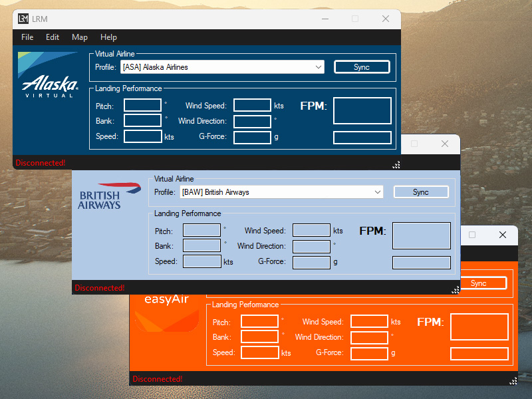Screen dimensions: 532x399
Task: Click the Speed field in Alaska window
Action: (143, 136)
